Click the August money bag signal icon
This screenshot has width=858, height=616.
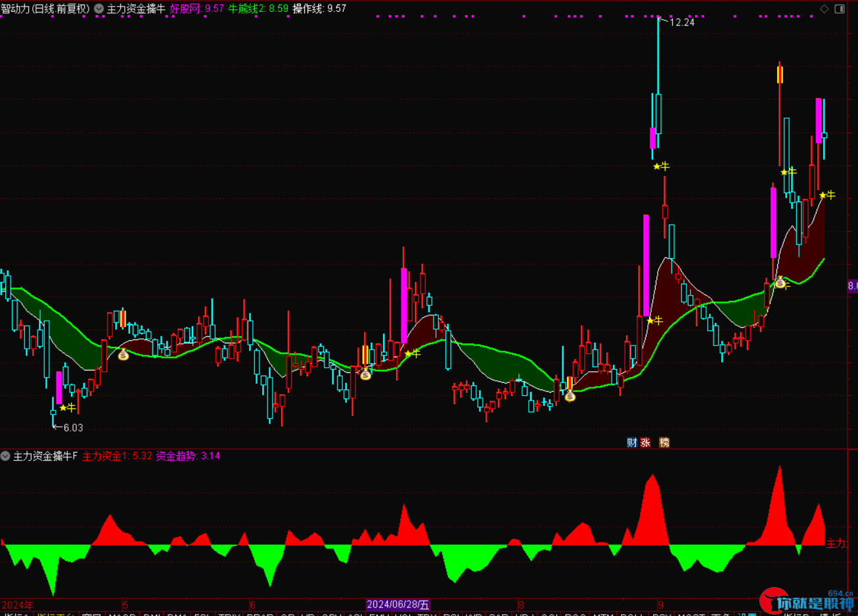pyautogui.click(x=570, y=395)
